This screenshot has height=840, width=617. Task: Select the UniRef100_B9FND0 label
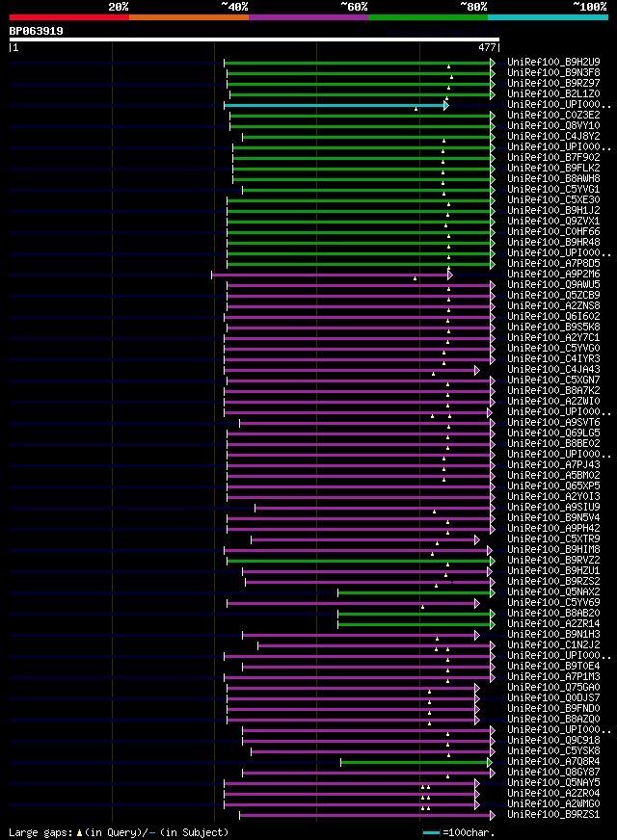click(553, 709)
